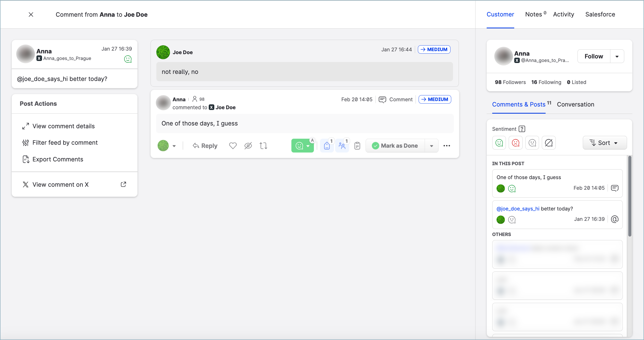Open the clipboard notes icon
Image resolution: width=644 pixels, height=340 pixels.
tap(357, 146)
